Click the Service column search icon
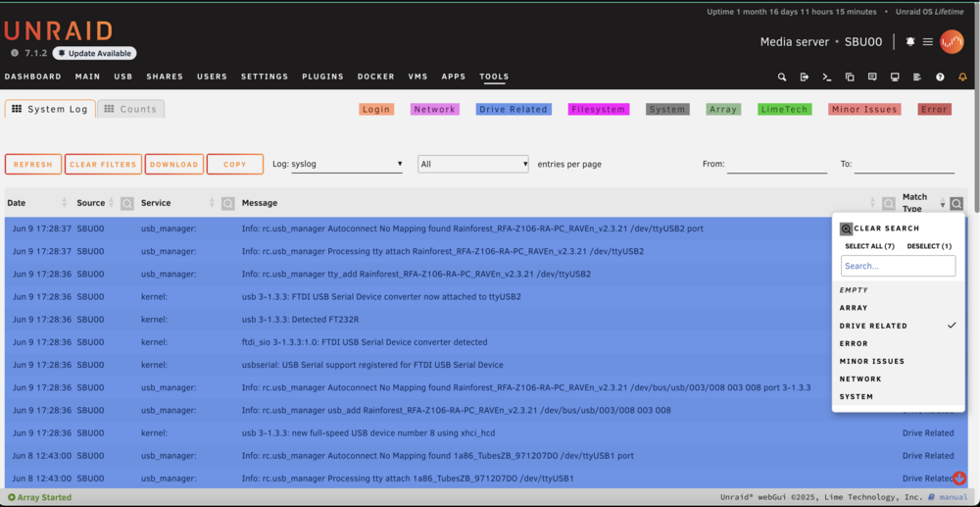Screen dimensions: 980x507 tap(228, 203)
